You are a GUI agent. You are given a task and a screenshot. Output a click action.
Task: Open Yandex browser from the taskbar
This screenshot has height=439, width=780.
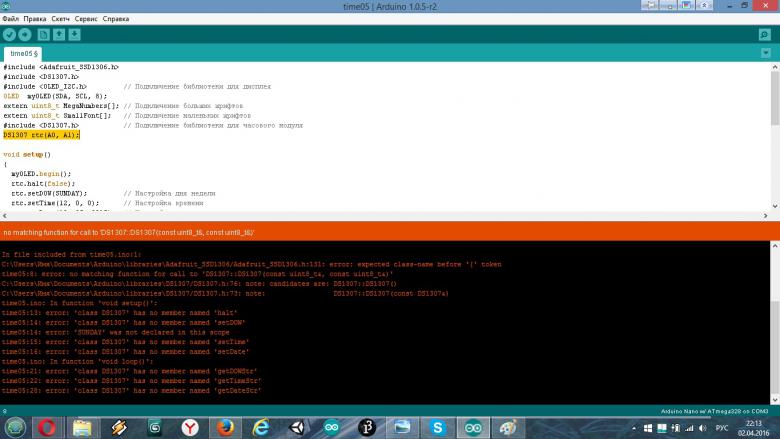click(190, 428)
